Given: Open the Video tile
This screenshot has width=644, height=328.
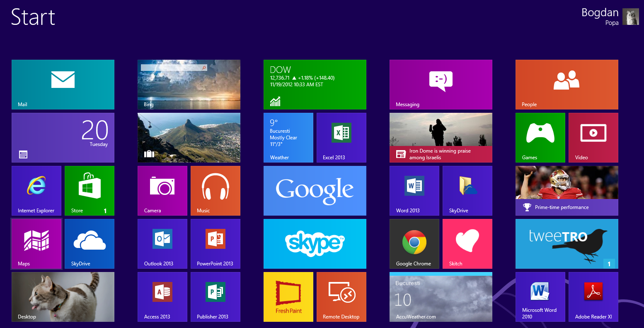Looking at the screenshot, I should pos(593,138).
